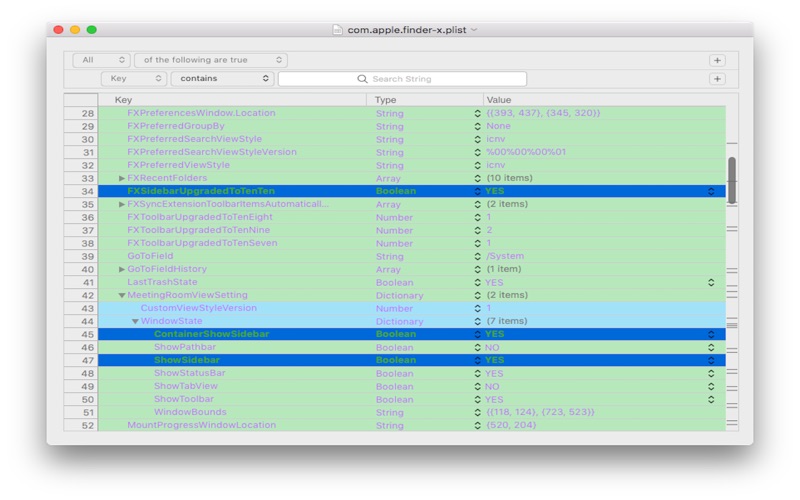Click row number 47
The width and height of the screenshot is (800, 500).
tap(88, 360)
